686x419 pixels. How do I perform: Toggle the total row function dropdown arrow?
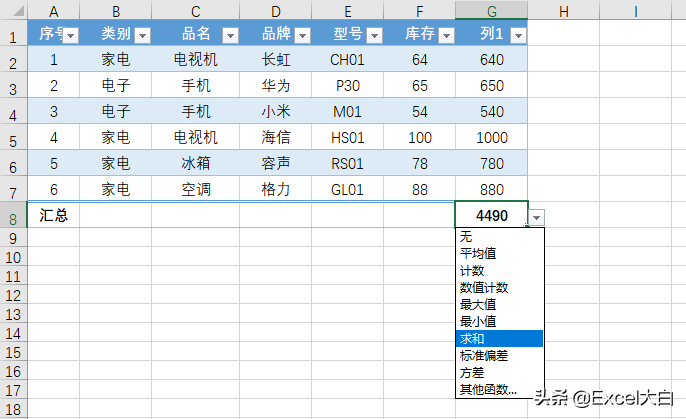click(x=536, y=217)
